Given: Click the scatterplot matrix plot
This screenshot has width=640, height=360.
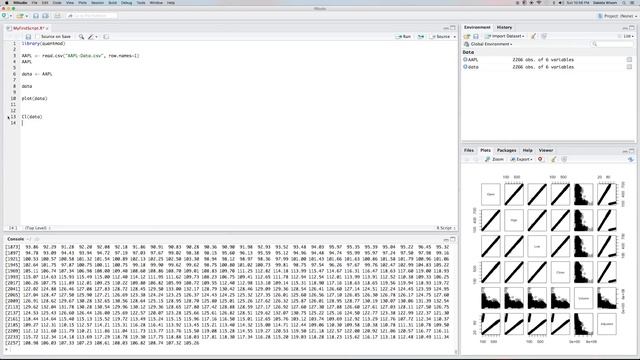Looking at the screenshot, I should 549,259.
